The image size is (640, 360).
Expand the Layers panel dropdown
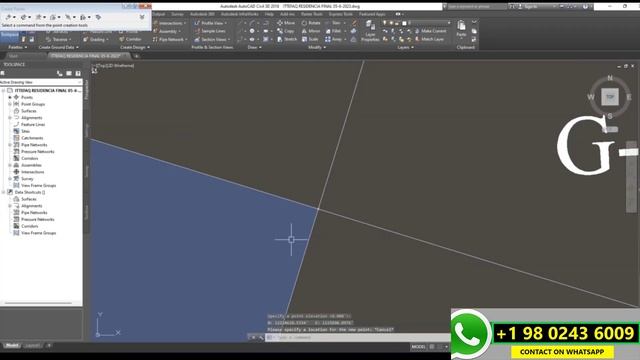click(x=405, y=47)
